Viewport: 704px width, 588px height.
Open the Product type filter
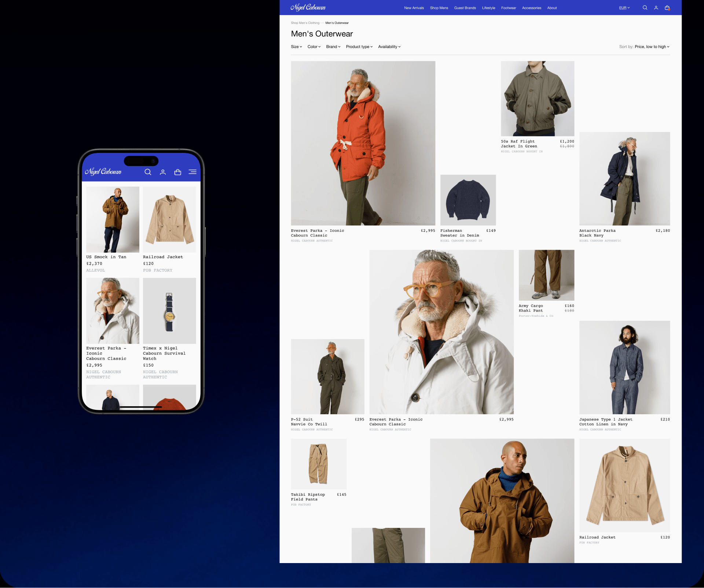(x=359, y=47)
